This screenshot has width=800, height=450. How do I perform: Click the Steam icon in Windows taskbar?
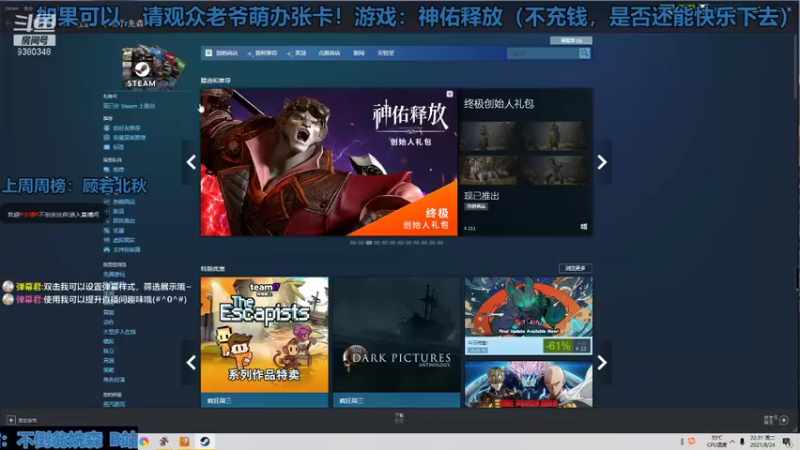click(x=205, y=442)
